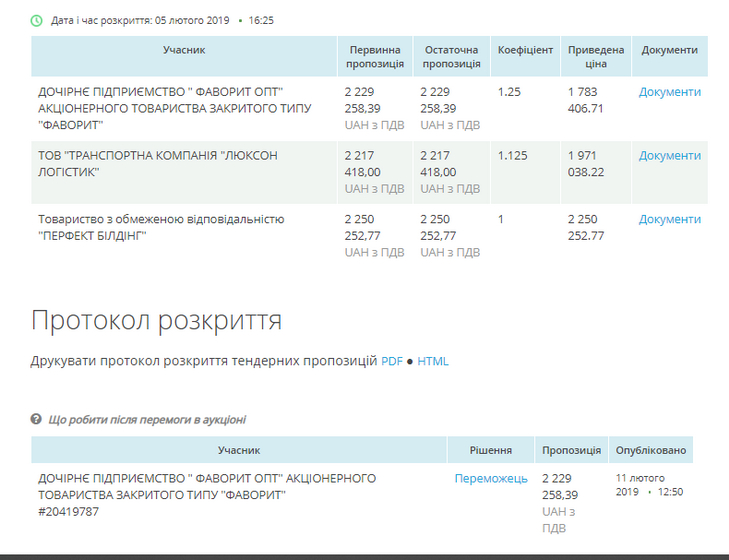Click the question mark help icon

pyautogui.click(x=36, y=420)
